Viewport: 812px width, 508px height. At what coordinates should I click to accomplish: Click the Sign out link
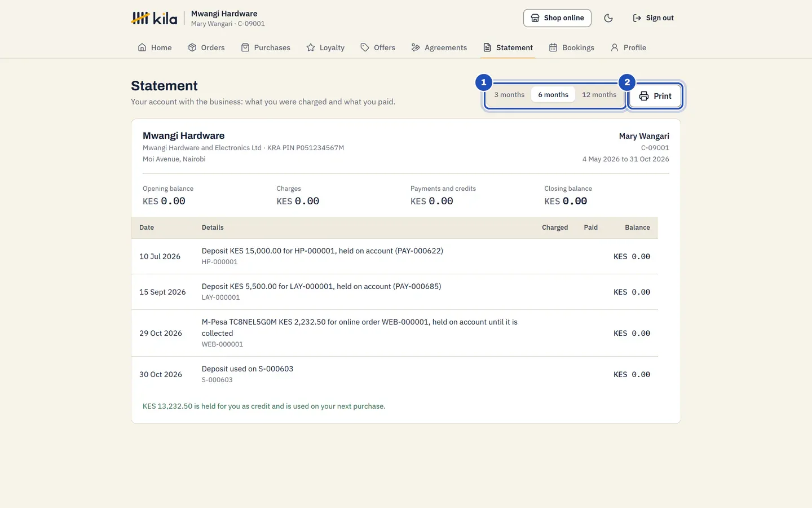[x=653, y=18]
